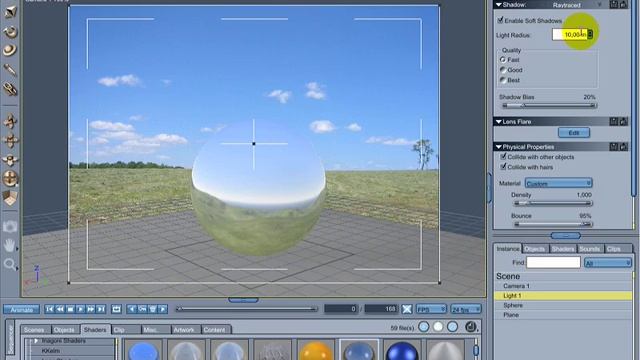
Task: Open the Clip tab in browser
Action: (119, 330)
